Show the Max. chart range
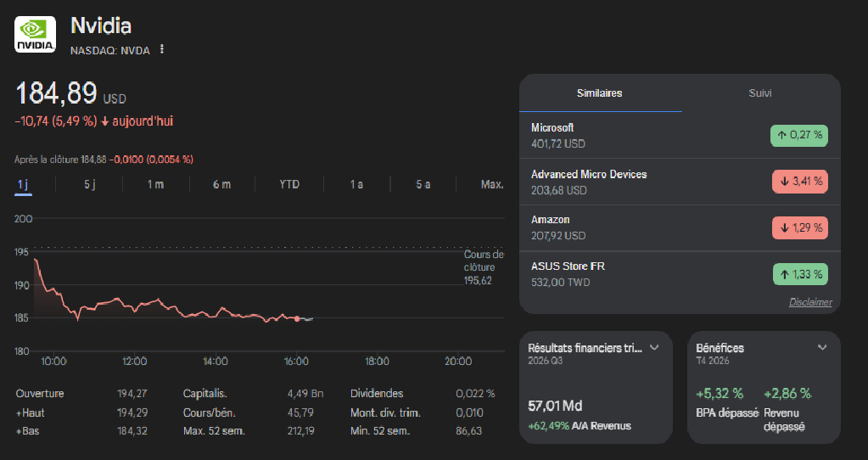The height and width of the screenshot is (460, 868). point(491,184)
